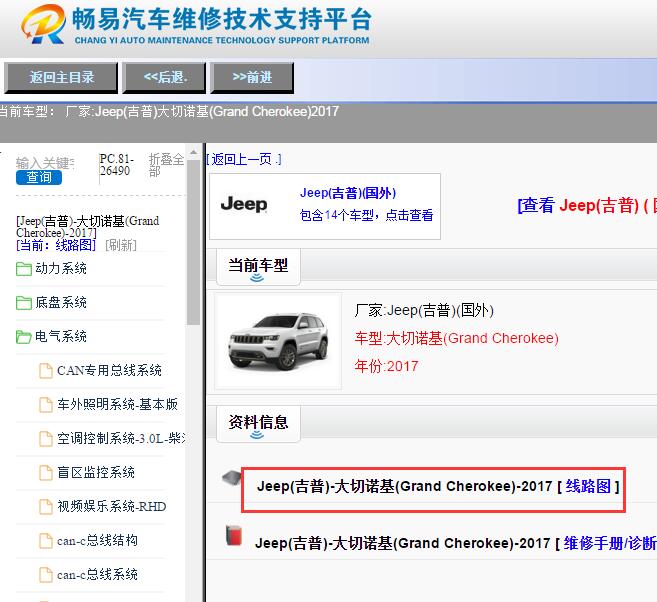This screenshot has width=657, height=602.
Task: Open the can-c总线结构 entry
Action: [97, 540]
